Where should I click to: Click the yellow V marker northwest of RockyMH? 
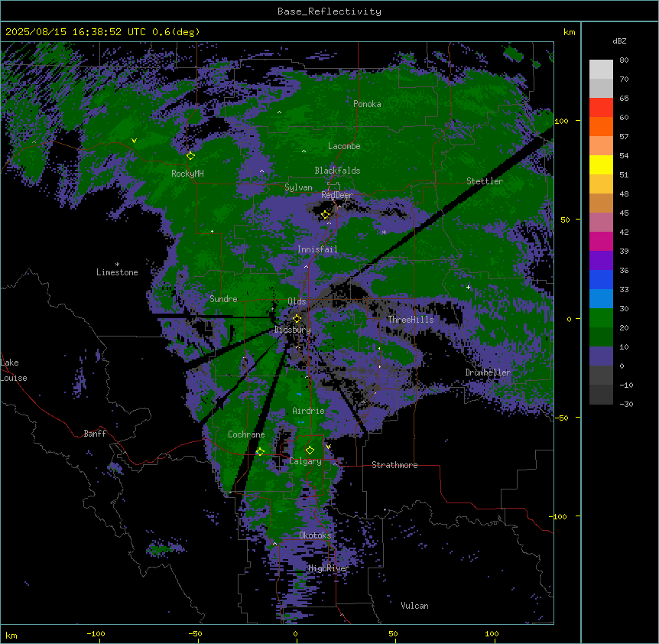[x=134, y=141]
